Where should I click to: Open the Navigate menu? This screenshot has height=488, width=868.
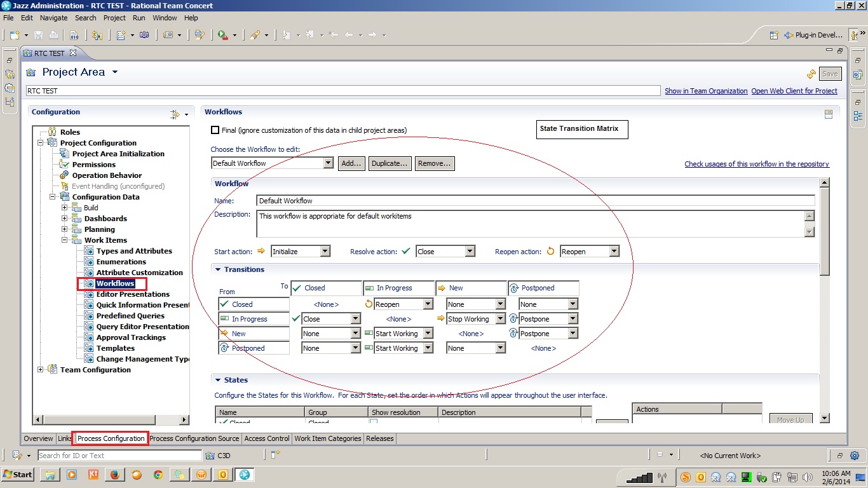pyautogui.click(x=53, y=18)
